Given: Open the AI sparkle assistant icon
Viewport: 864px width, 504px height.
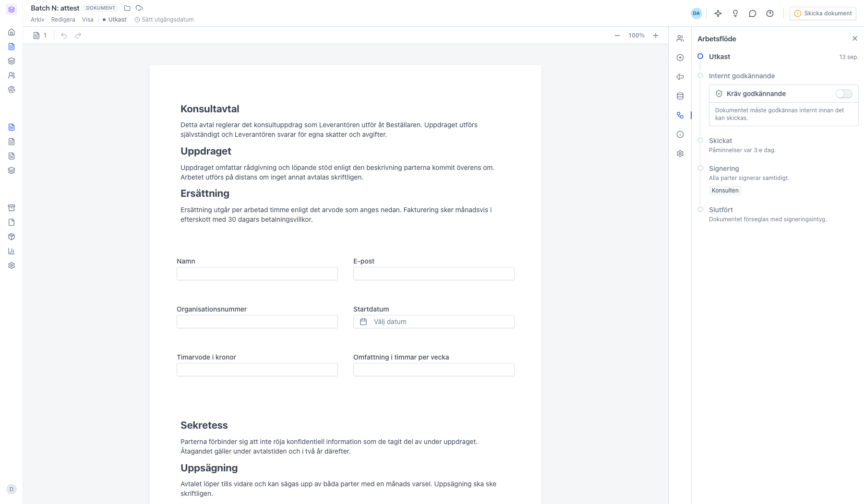Looking at the screenshot, I should pyautogui.click(x=718, y=13).
